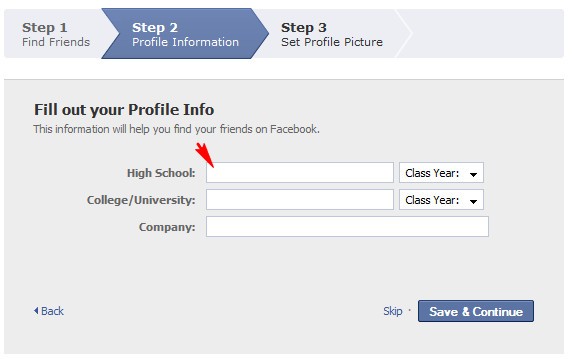This screenshot has width=574, height=361.
Task: Click the Company label
Action: pyautogui.click(x=167, y=227)
